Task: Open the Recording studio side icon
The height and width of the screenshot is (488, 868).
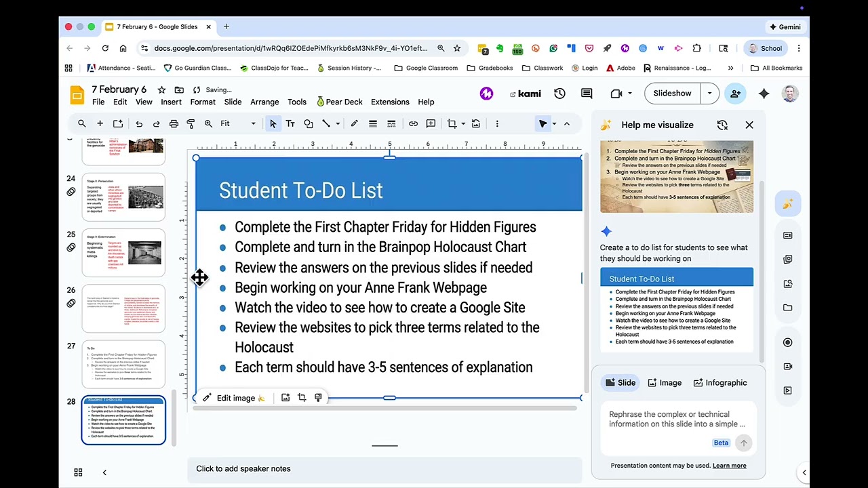Action: tap(787, 342)
